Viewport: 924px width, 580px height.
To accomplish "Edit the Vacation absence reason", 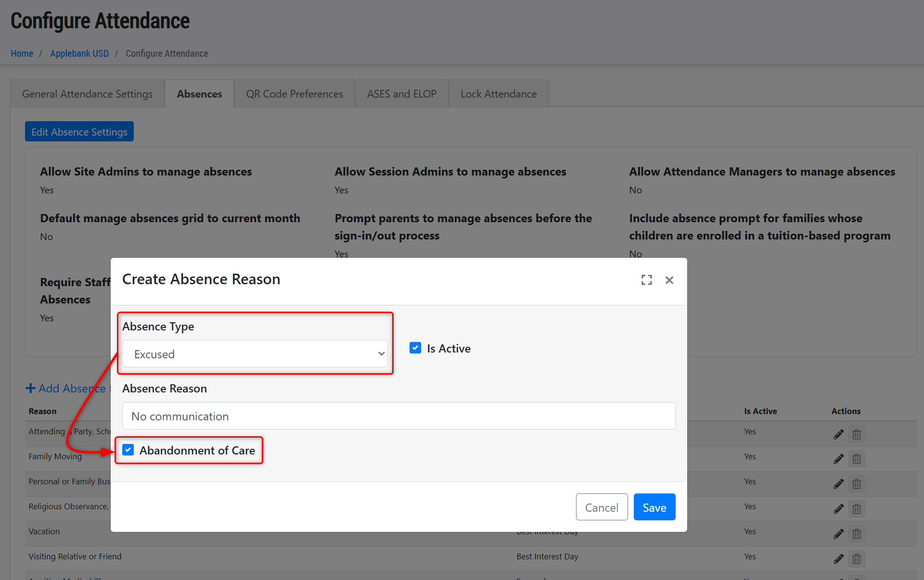I will pos(838,534).
